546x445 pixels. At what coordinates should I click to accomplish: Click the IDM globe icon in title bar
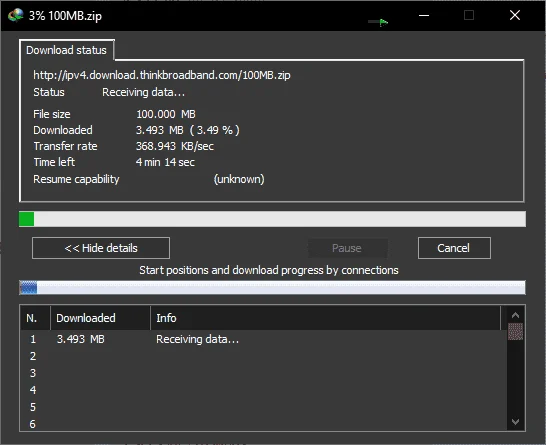tap(16, 15)
